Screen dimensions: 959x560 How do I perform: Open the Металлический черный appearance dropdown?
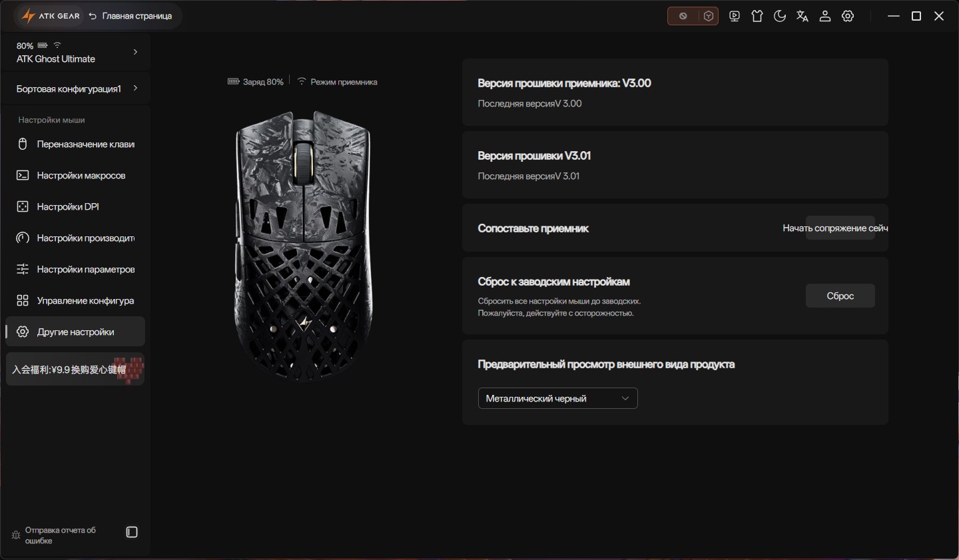(x=558, y=398)
